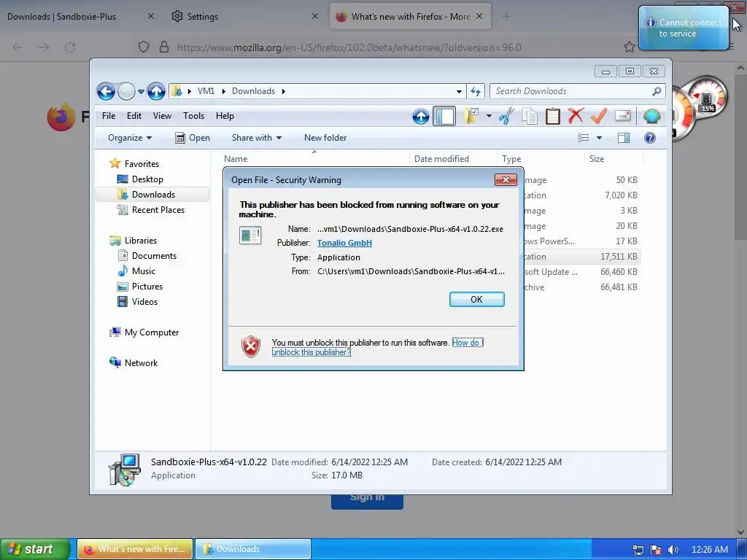This screenshot has height=560, width=747.
Task: Select My Computer in navigation pane
Action: [x=152, y=332]
